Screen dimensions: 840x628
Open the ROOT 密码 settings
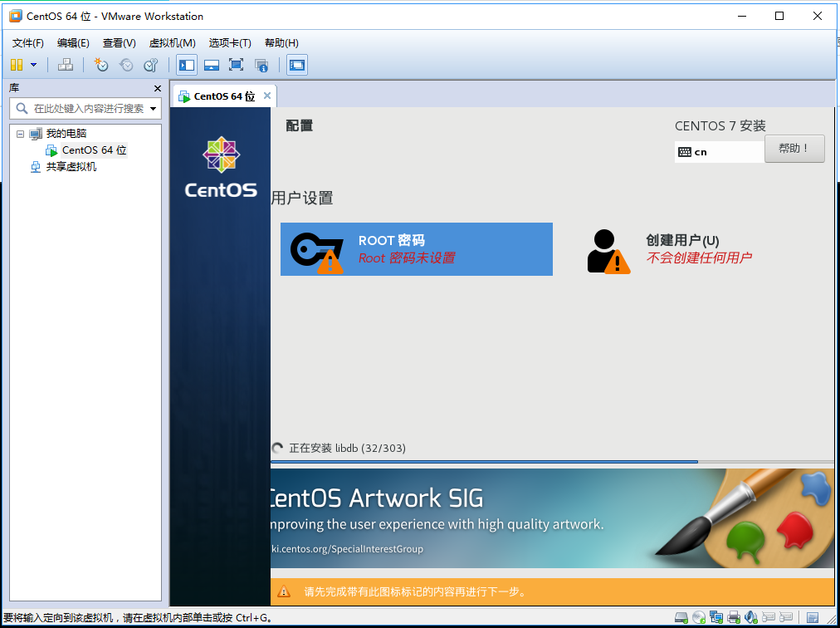(x=416, y=249)
